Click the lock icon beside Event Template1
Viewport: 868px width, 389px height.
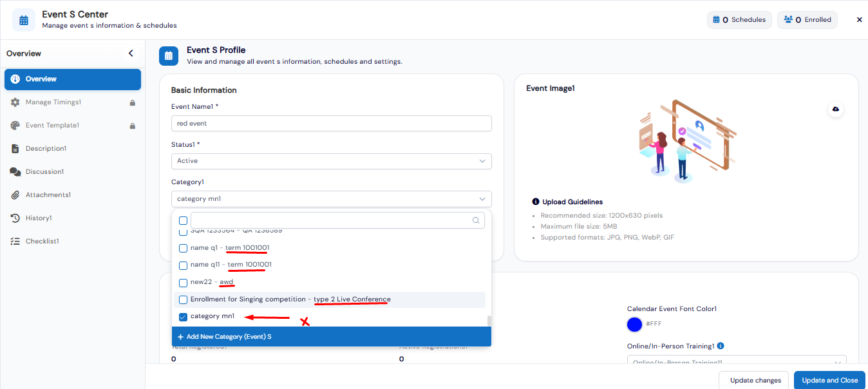[x=132, y=126]
